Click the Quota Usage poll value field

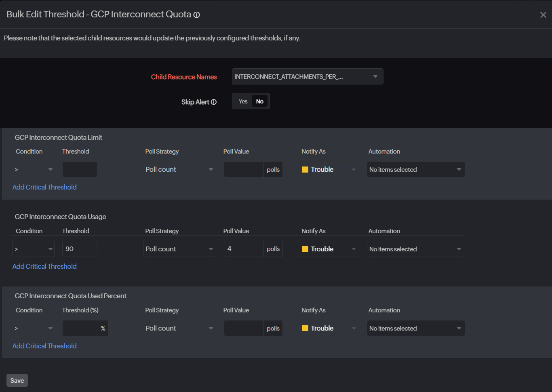pos(243,249)
